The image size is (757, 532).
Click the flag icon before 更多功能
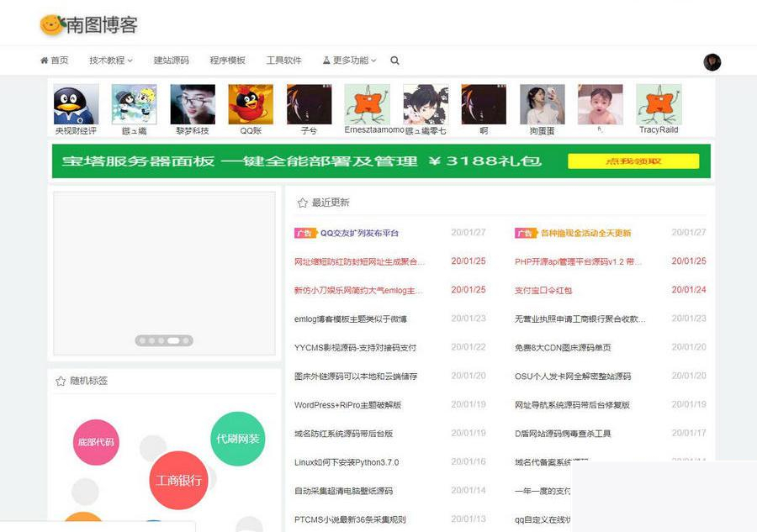coord(325,60)
